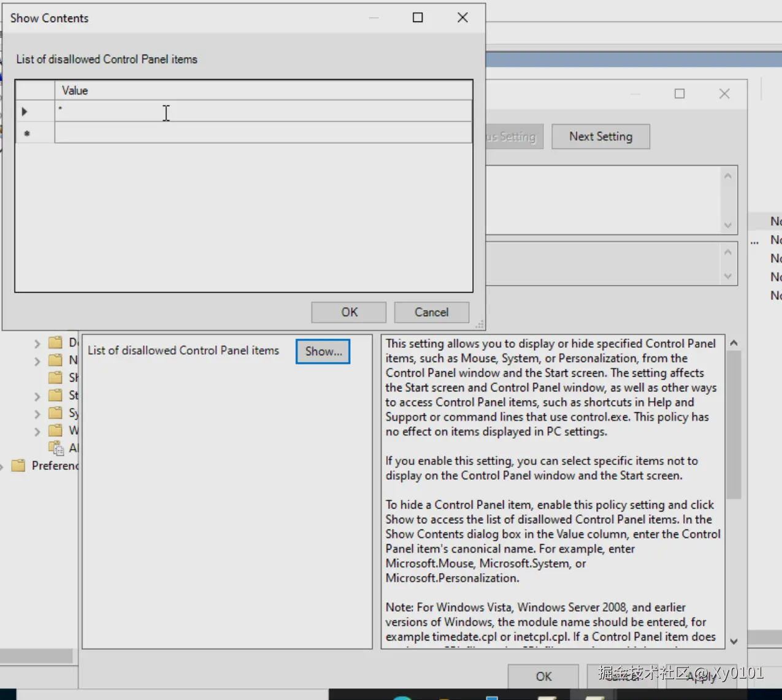Viewport: 782px width, 700px height.
Task: Expand the tree node starting with Sy
Action: tap(37, 414)
